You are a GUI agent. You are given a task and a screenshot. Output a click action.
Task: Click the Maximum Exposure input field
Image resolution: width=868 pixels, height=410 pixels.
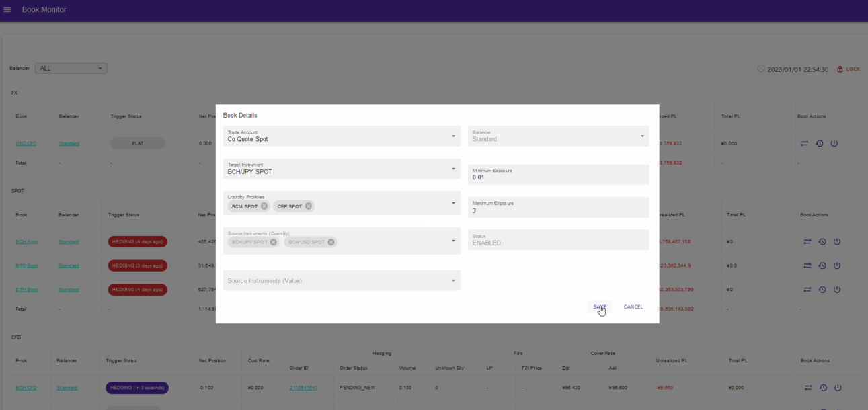(x=558, y=210)
